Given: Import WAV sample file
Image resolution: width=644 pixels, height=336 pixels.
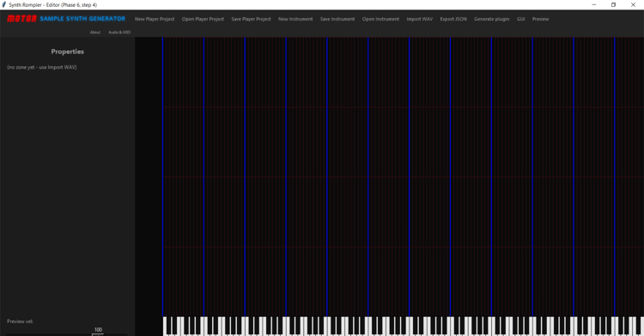Looking at the screenshot, I should (x=419, y=19).
